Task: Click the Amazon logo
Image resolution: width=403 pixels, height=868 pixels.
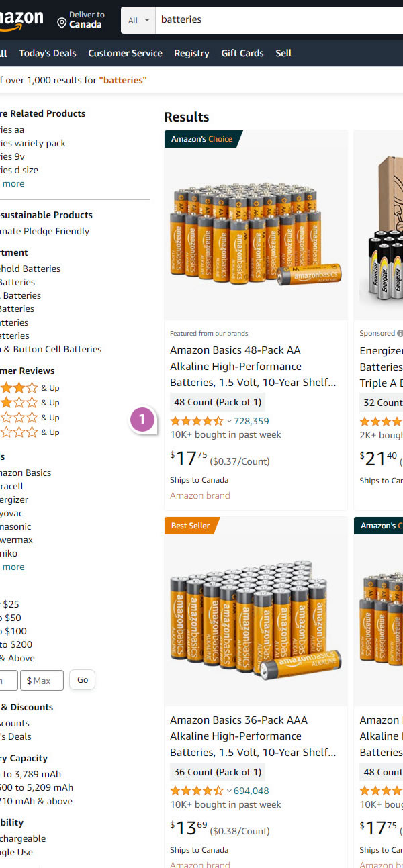Action: tap(20, 21)
